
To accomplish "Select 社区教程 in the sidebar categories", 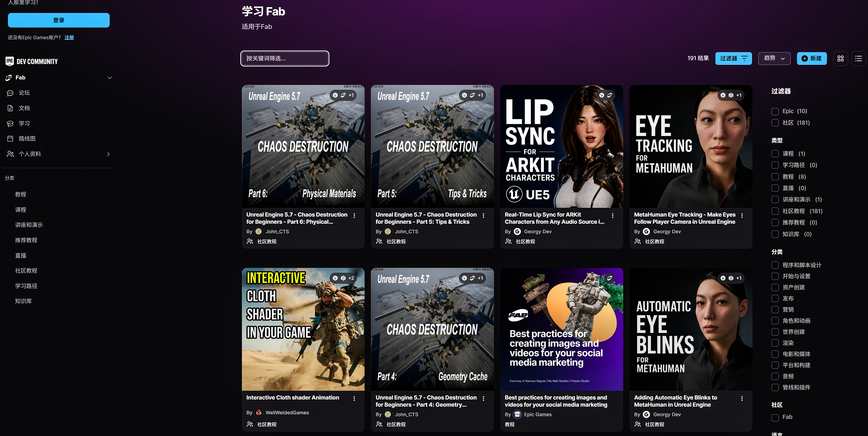I will [x=26, y=271].
